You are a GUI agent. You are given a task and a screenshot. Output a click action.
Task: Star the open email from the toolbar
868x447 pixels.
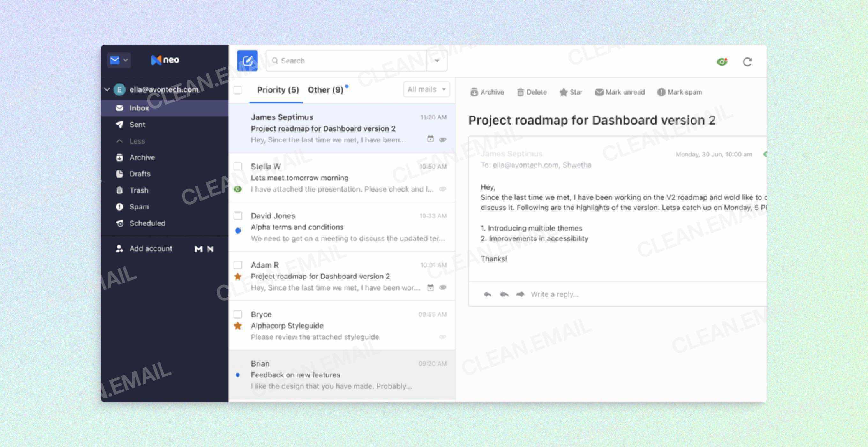click(x=571, y=92)
